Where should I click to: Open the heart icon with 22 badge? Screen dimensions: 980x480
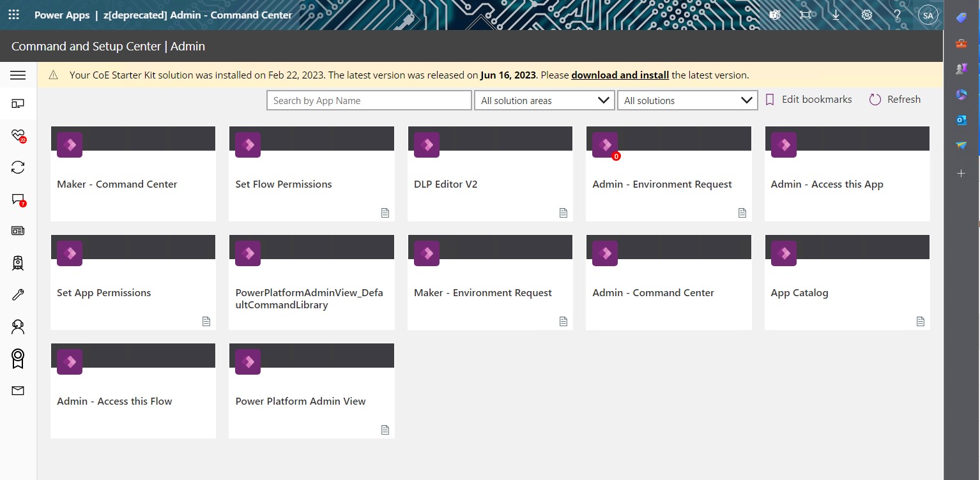coord(19,135)
